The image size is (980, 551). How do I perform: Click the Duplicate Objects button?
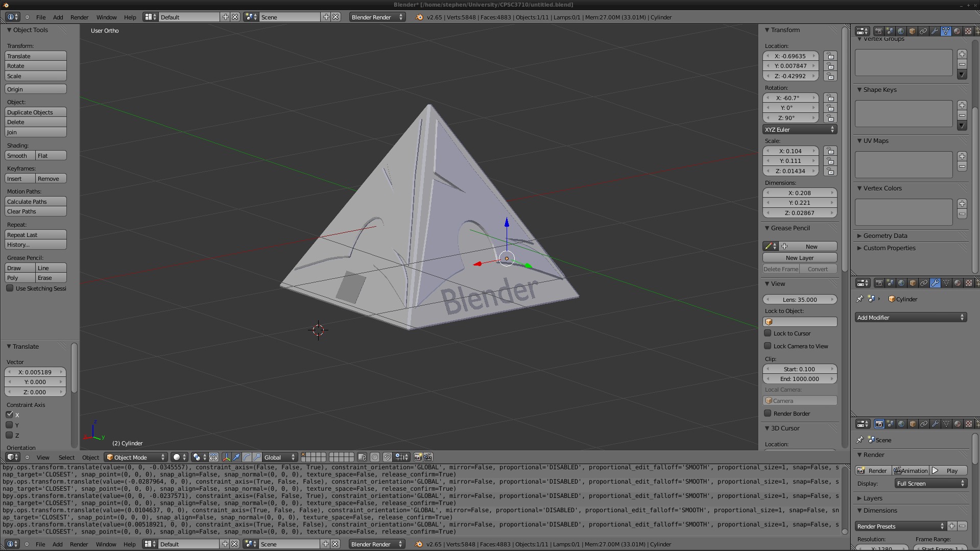(36, 112)
